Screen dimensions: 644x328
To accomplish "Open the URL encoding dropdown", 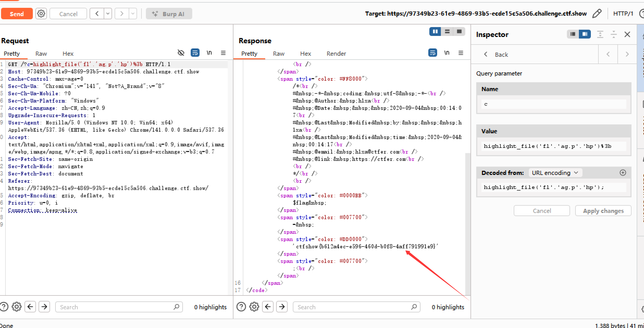I will (555, 173).
